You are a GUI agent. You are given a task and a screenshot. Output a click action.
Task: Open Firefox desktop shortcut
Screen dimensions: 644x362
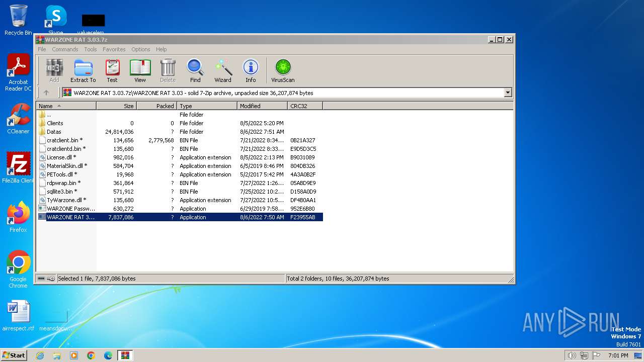coord(18,217)
